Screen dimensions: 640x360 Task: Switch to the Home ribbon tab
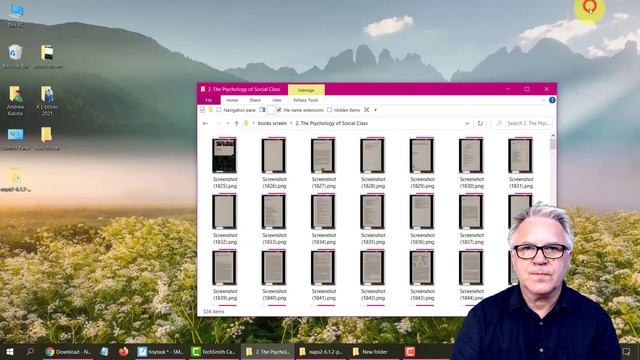click(x=232, y=100)
